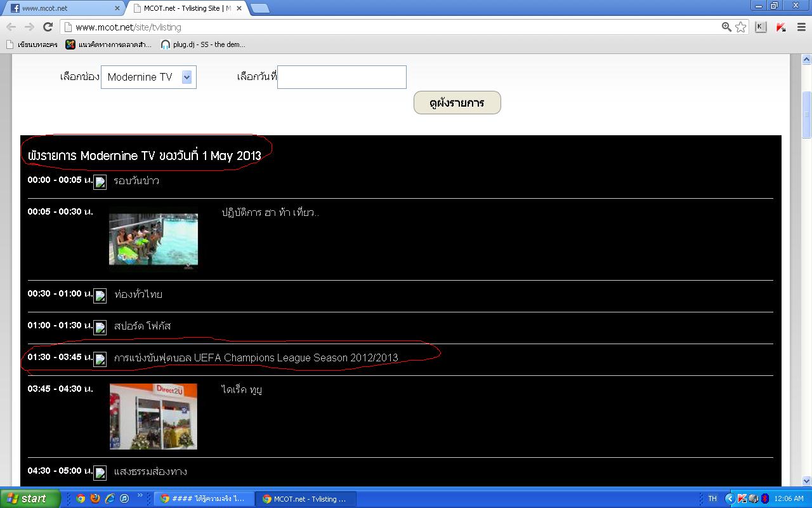Click the Facebook favicon on first tab

(15, 8)
